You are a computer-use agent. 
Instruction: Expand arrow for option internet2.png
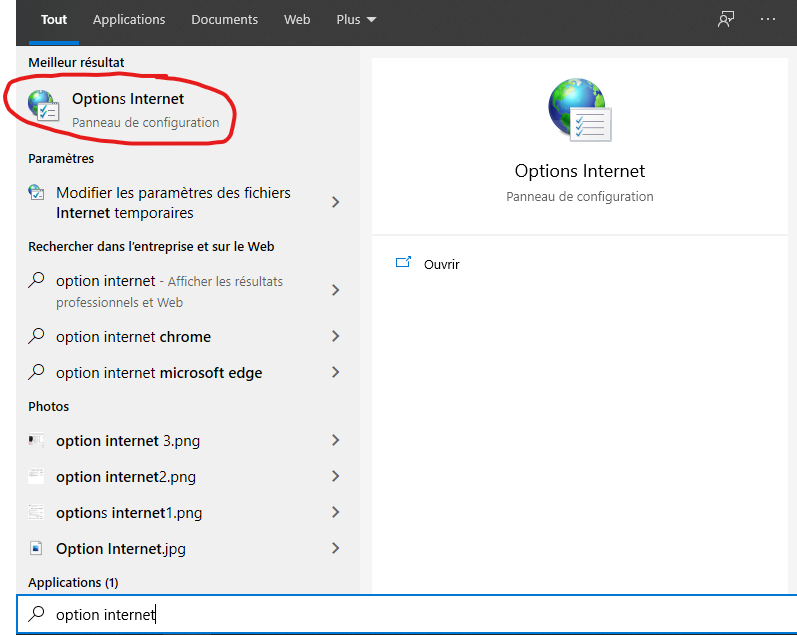pos(335,476)
